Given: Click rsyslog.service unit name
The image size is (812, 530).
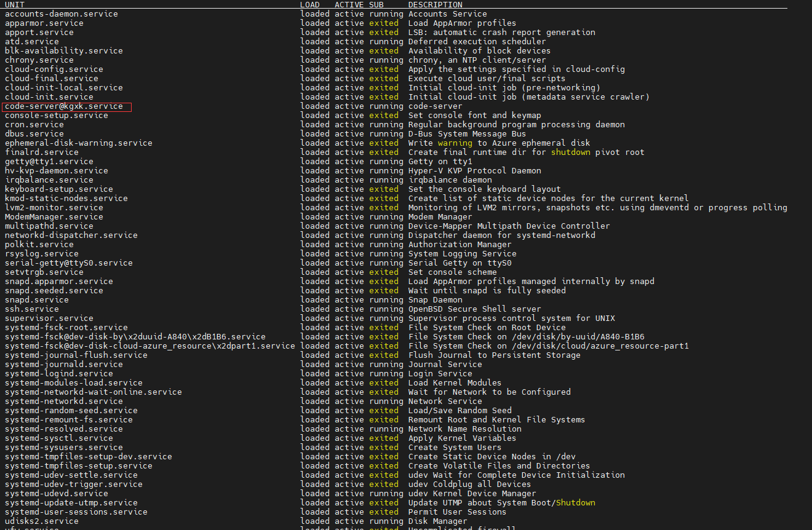Looking at the screenshot, I should [42, 254].
